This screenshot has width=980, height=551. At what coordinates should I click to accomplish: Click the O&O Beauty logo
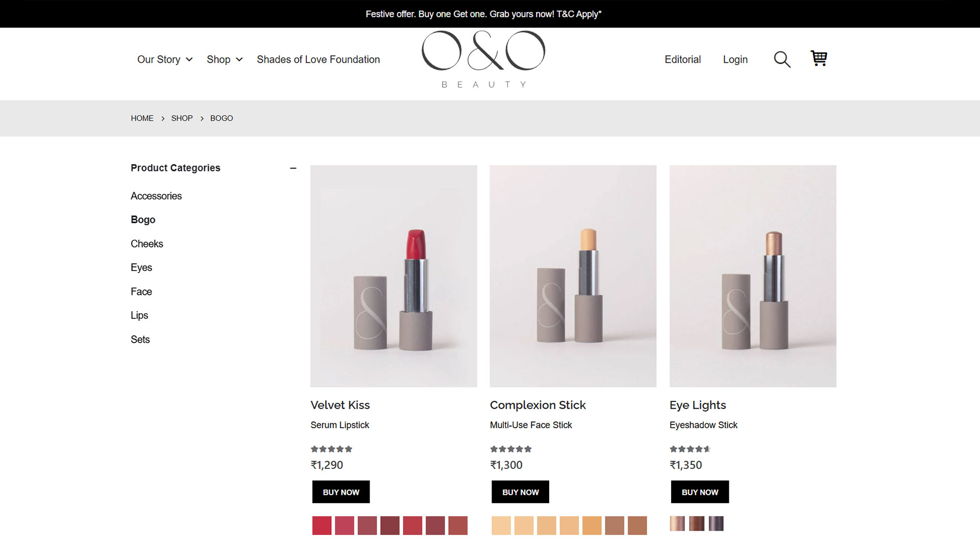click(483, 59)
